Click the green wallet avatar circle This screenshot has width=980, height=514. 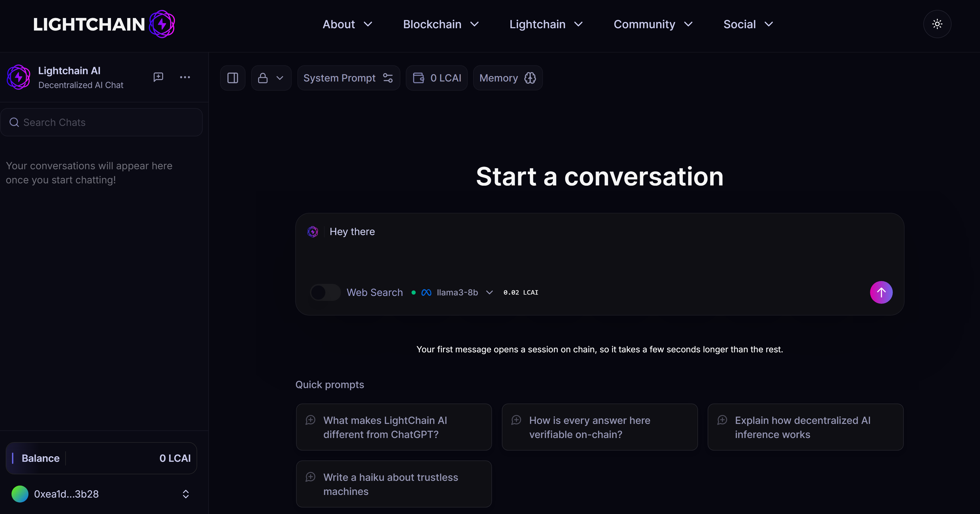click(20, 494)
